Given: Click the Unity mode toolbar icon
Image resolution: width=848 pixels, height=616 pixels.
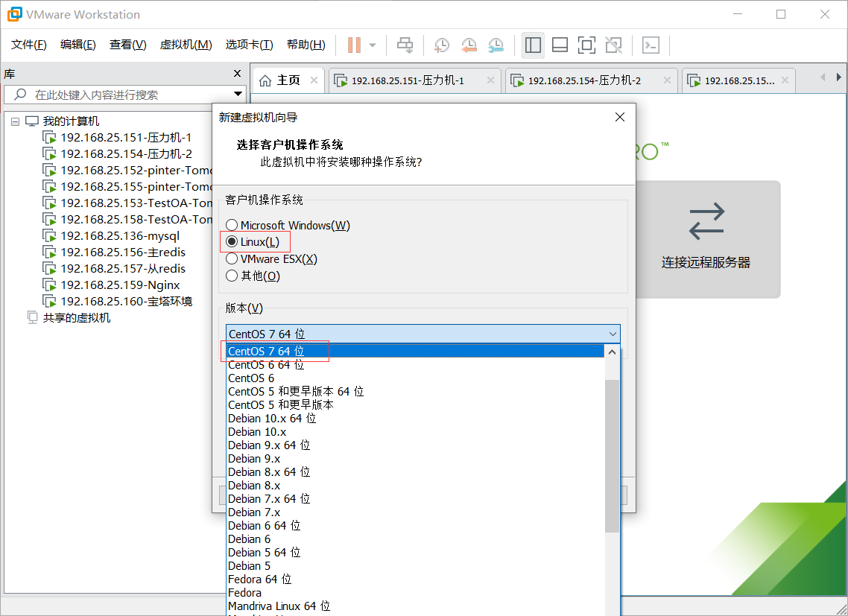Looking at the screenshot, I should click(x=614, y=45).
